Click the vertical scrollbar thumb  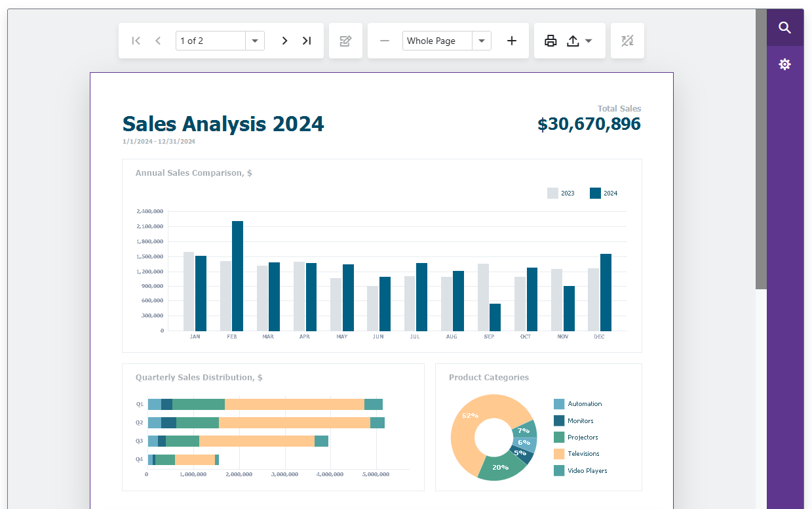click(x=761, y=149)
